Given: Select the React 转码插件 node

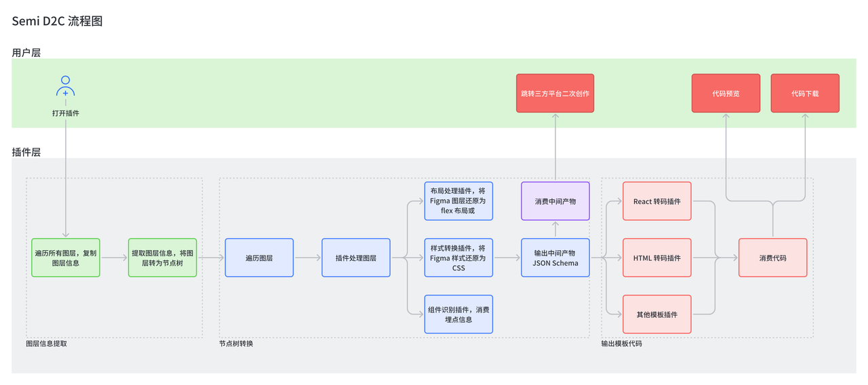Looking at the screenshot, I should tap(657, 201).
